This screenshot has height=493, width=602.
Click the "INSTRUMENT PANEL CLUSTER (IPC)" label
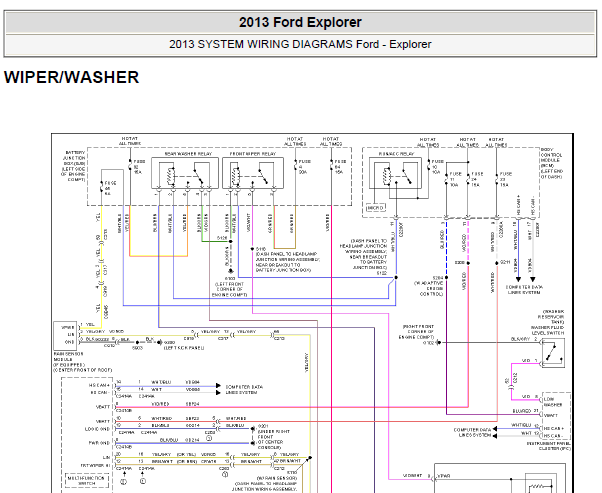548,446
